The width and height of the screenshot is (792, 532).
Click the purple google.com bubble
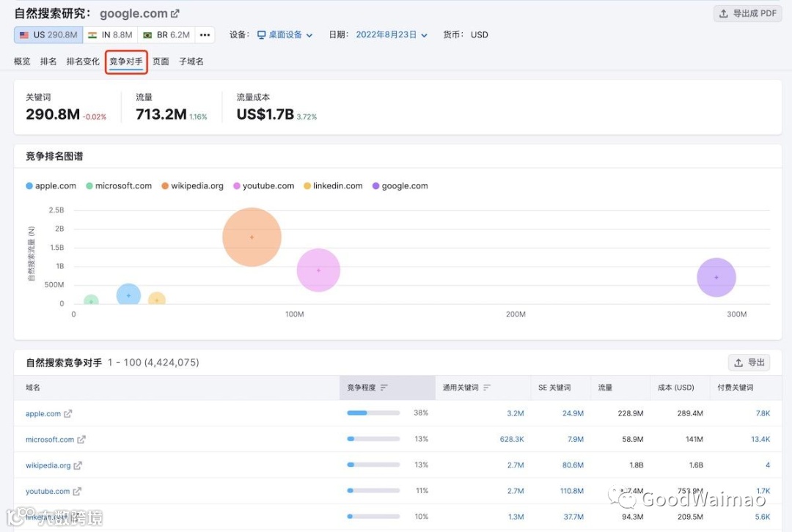[x=716, y=277]
